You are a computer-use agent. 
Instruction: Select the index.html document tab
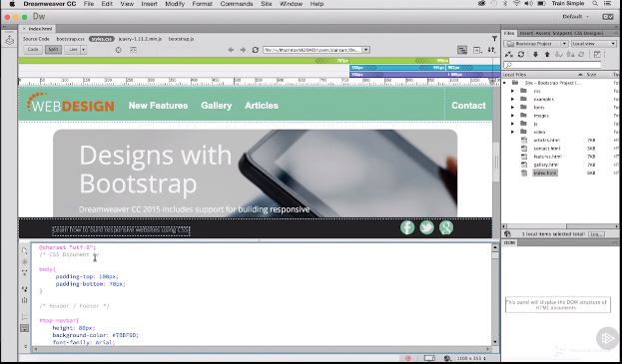40,29
